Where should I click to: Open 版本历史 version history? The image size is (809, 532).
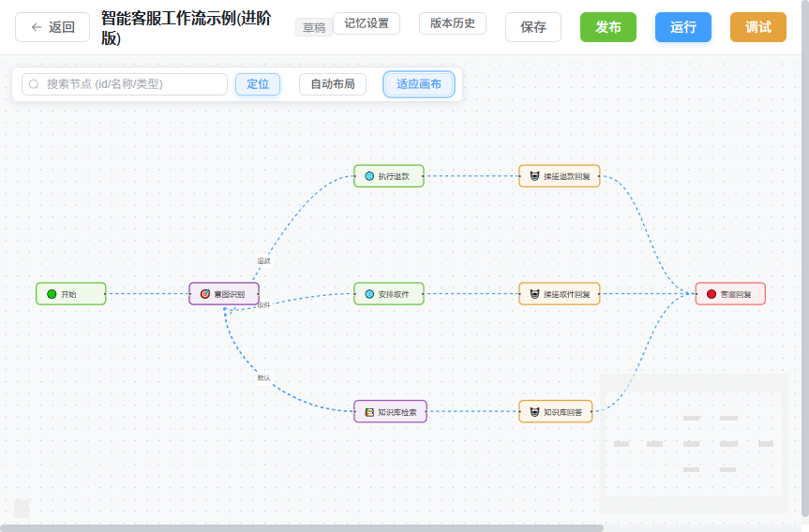click(x=453, y=23)
